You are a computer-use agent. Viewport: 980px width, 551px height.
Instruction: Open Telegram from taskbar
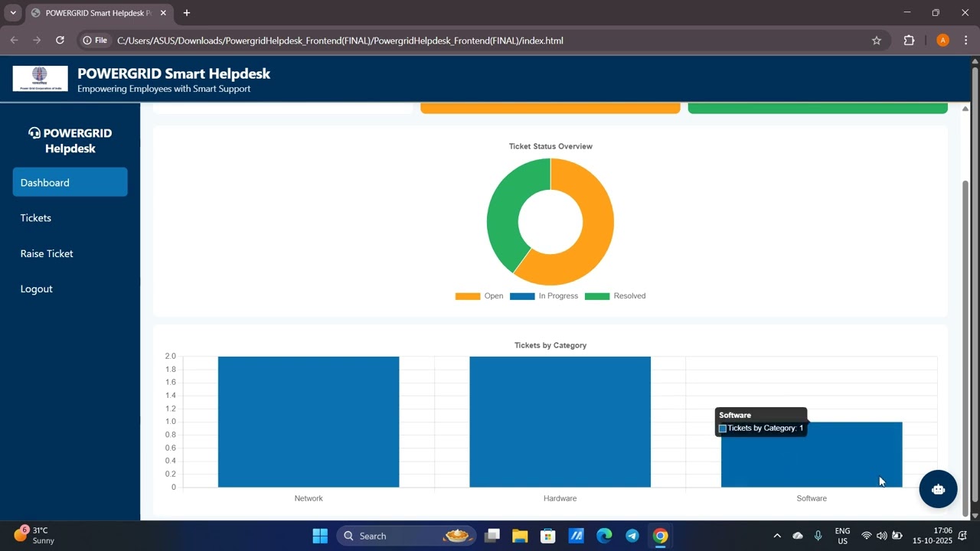coord(632,536)
